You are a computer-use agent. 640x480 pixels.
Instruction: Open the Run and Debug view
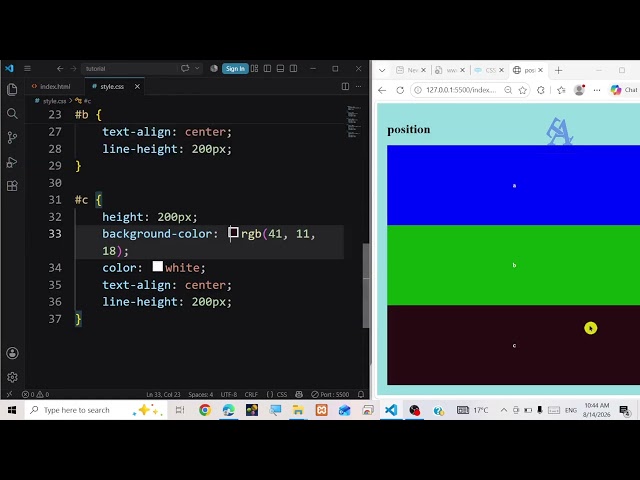coord(12,162)
